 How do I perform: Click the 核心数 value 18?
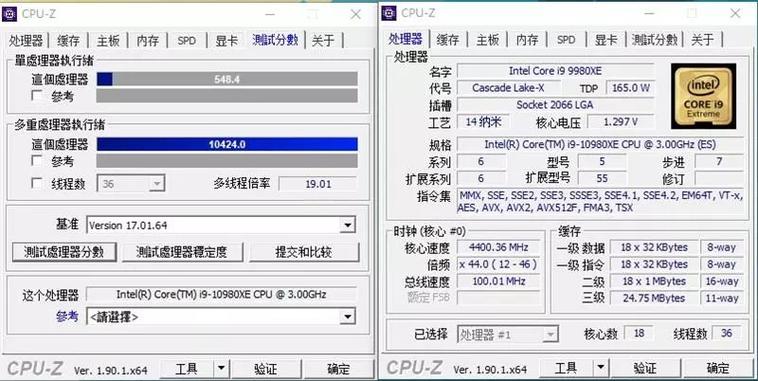(x=639, y=333)
